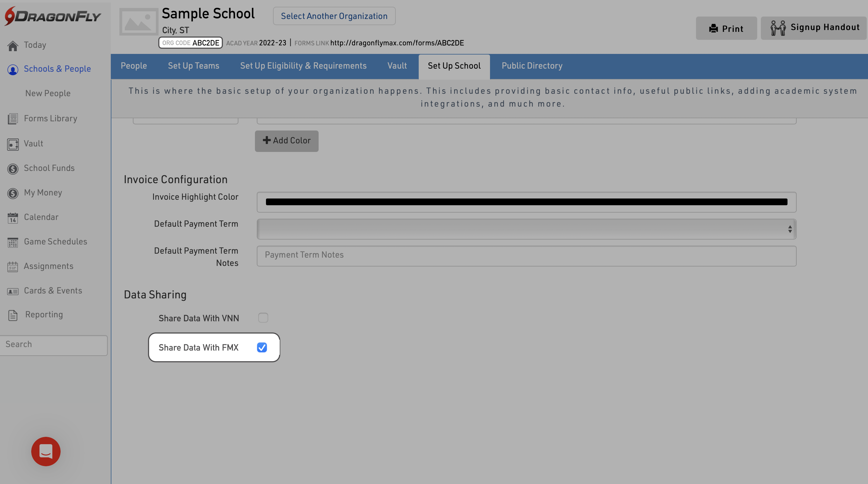
Task: Click the Share Data With FMX label
Action: tap(198, 347)
